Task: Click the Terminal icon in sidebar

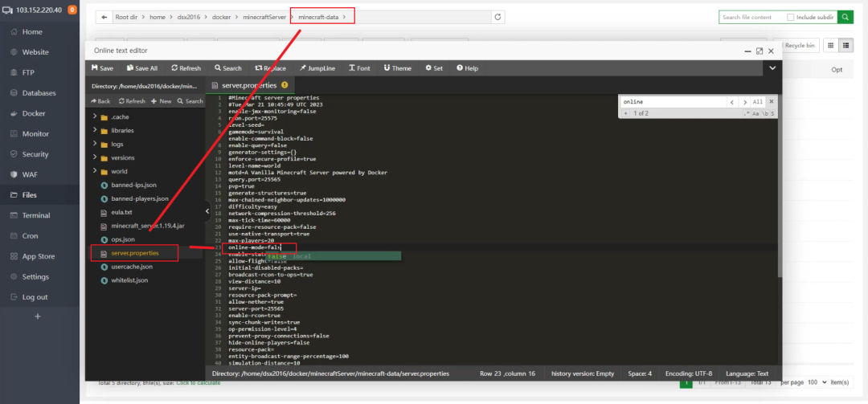Action: point(14,216)
